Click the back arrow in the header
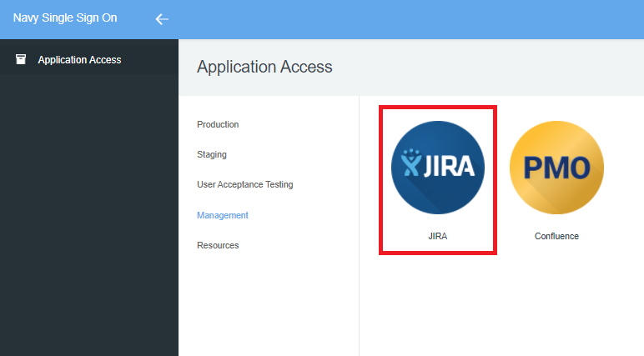 point(162,19)
